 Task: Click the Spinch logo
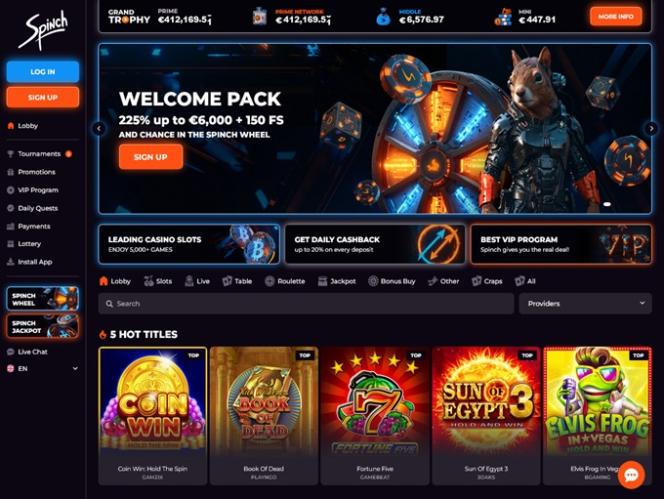43,30
